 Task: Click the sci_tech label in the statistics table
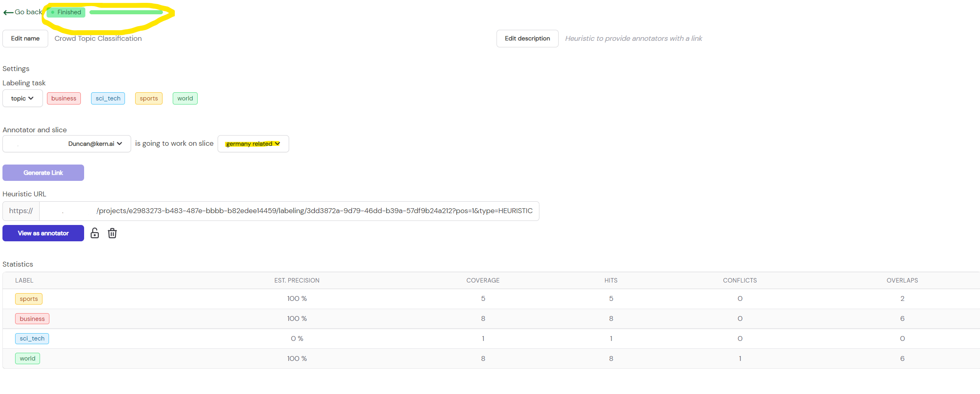32,338
